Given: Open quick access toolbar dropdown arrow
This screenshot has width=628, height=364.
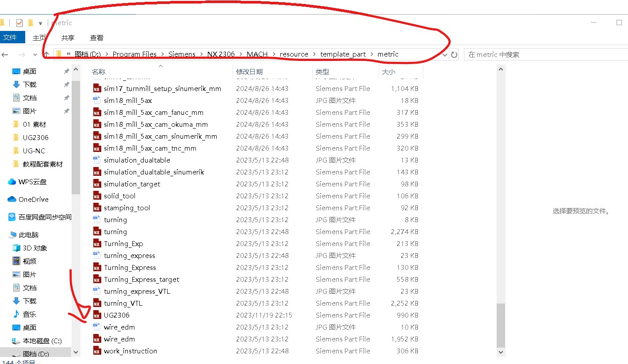Looking at the screenshot, I should [40, 23].
